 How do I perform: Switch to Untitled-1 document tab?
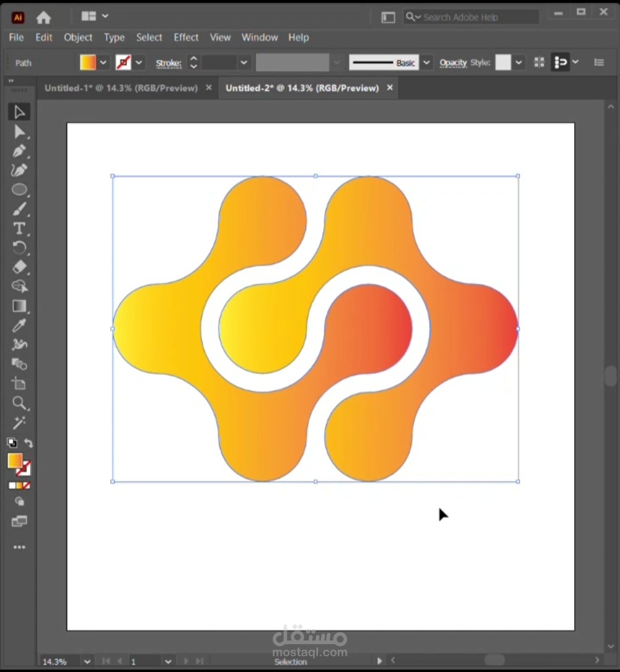click(121, 88)
